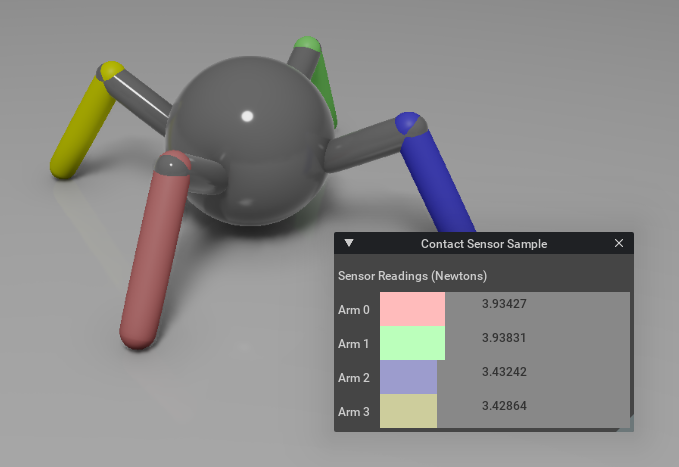Select the Arm 3 label

(354, 412)
